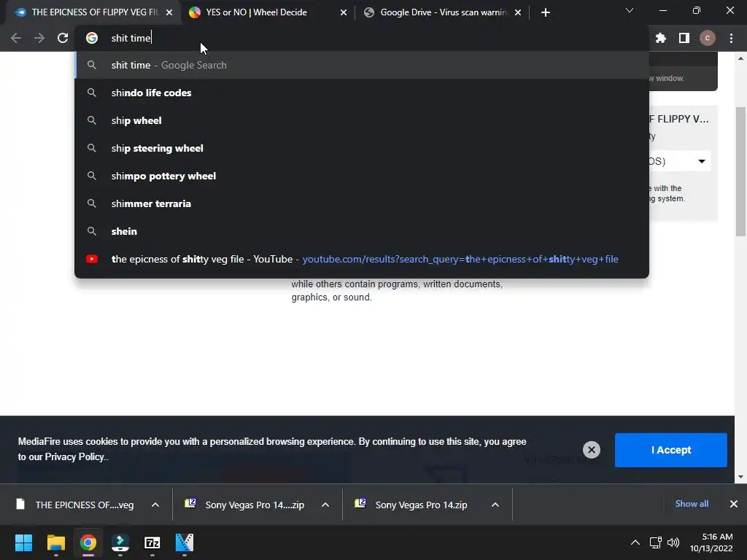
Task: Open Chrome three-dot menu
Action: pyautogui.click(x=731, y=38)
